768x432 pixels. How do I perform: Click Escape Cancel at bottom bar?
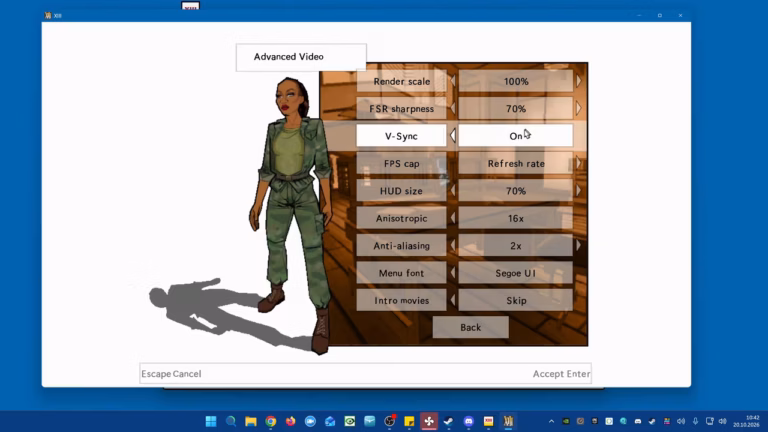(x=171, y=374)
